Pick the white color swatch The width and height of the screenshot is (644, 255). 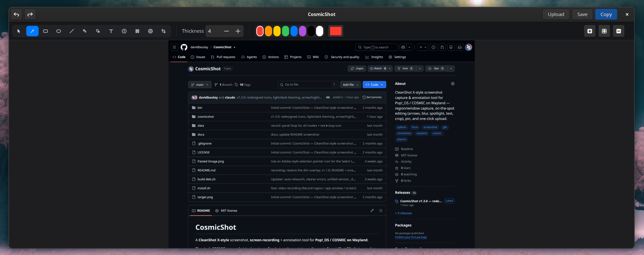point(319,31)
